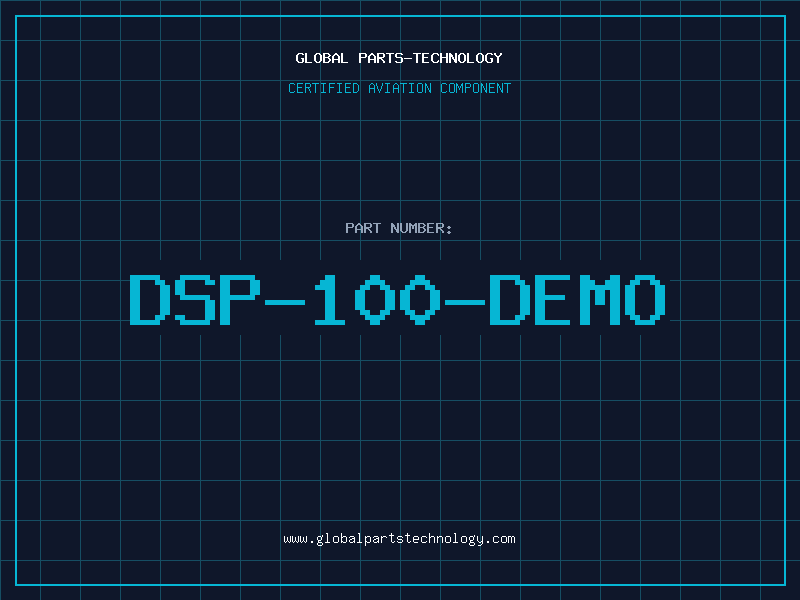This screenshot has width=800, height=600.
Task: Select the DSP segment of the part number
Action: [191, 300]
